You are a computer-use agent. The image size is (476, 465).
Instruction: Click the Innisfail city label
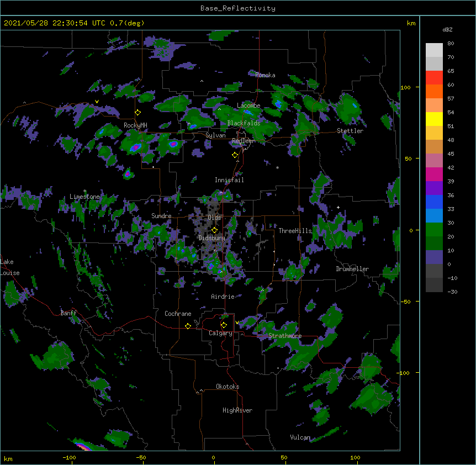(229, 180)
